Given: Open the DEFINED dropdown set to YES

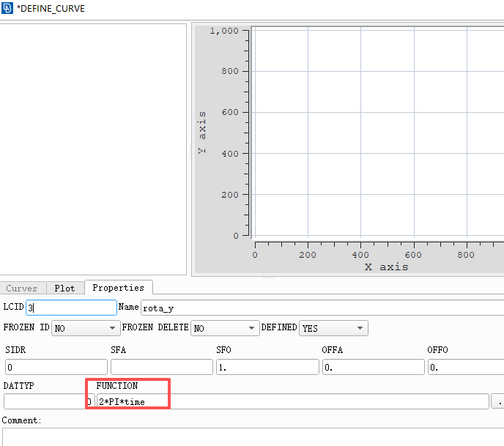Looking at the screenshot, I should point(333,329).
